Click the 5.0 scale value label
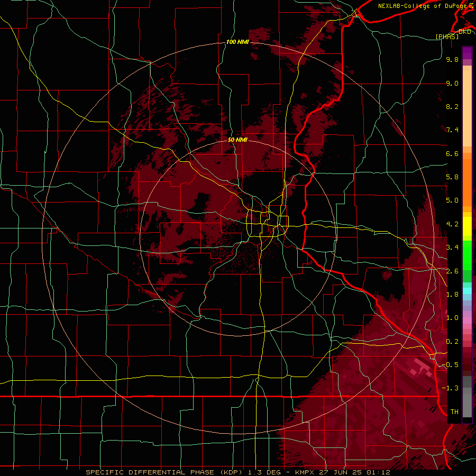The image size is (476, 476). coord(452,200)
